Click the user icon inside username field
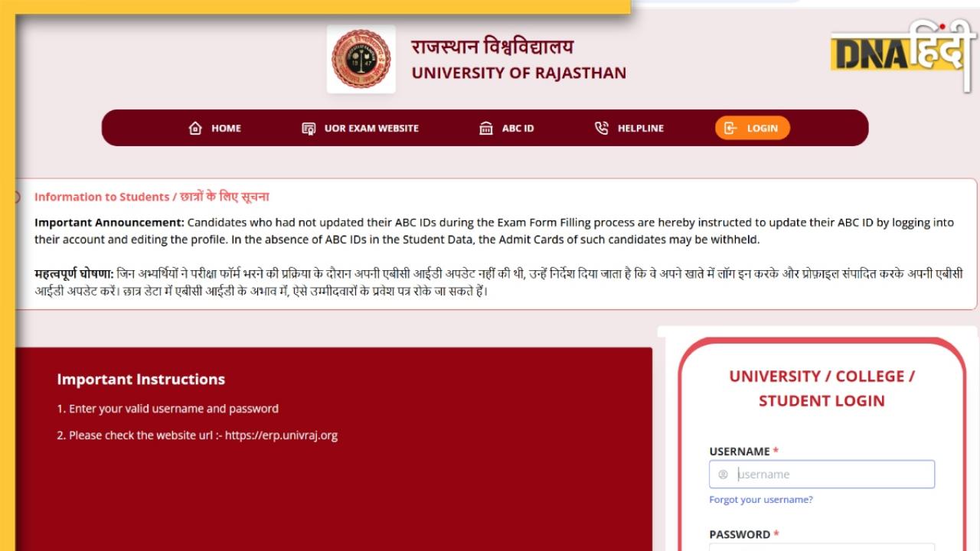 point(723,474)
